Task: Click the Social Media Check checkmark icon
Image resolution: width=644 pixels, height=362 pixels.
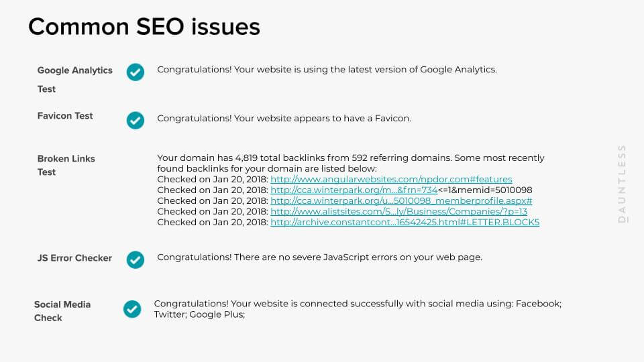Action: 132,309
